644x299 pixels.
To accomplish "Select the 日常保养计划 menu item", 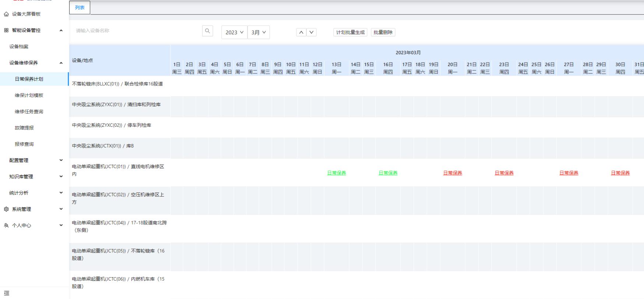I will pyautogui.click(x=34, y=79).
